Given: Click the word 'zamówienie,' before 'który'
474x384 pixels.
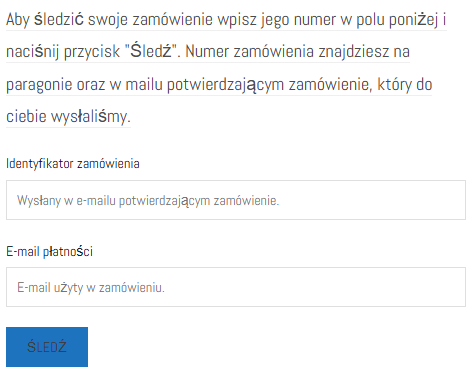Looking at the screenshot, I should 330,84.
